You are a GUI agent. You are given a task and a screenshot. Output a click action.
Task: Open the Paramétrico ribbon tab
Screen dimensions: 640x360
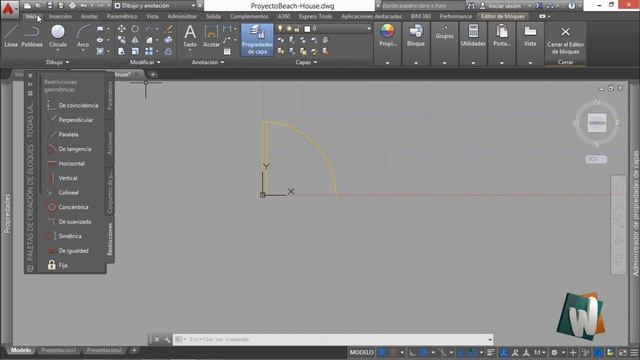[x=122, y=16]
